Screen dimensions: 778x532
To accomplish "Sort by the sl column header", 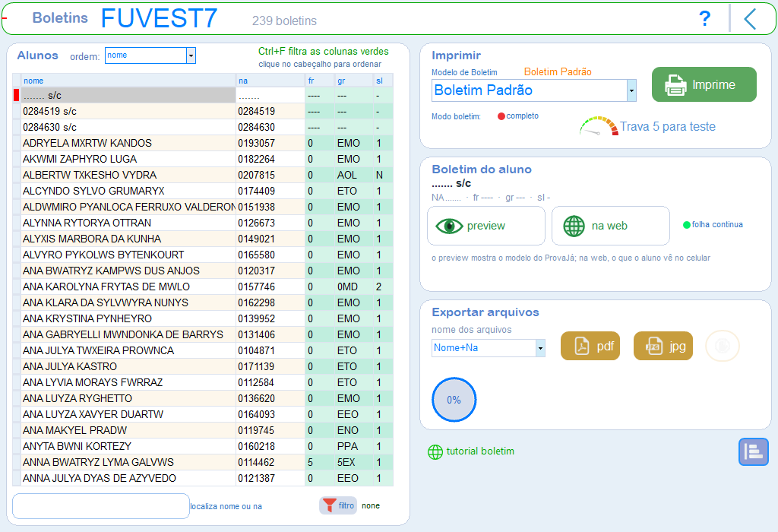I will (x=383, y=81).
